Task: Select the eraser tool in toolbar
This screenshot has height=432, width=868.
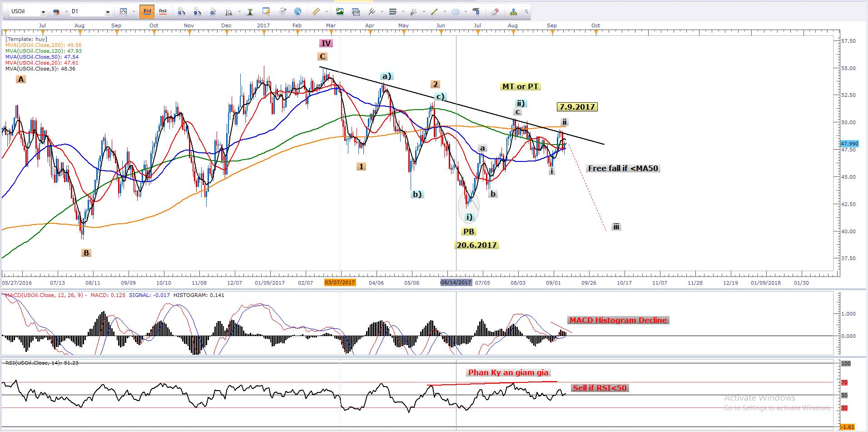Action: coord(495,12)
